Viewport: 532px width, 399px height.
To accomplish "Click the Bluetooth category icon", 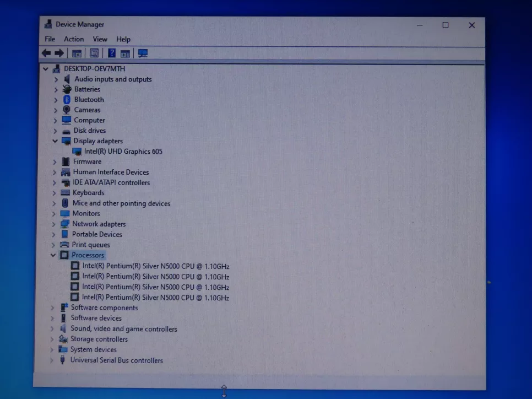I will 67,100.
